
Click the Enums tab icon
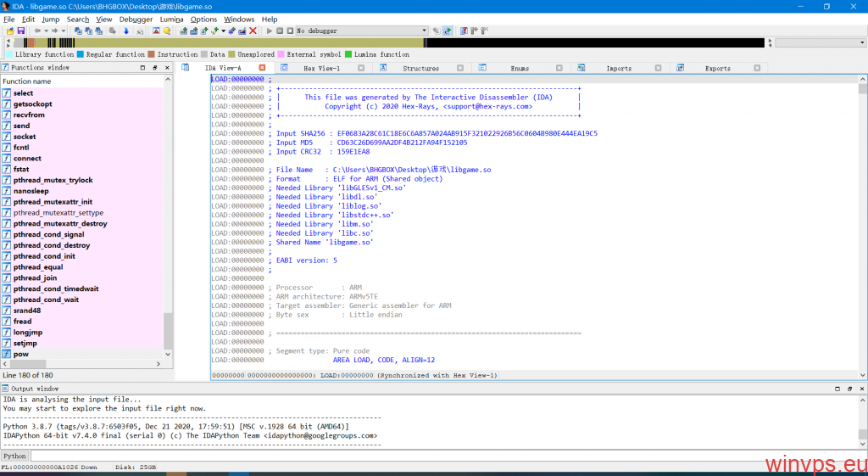(482, 68)
